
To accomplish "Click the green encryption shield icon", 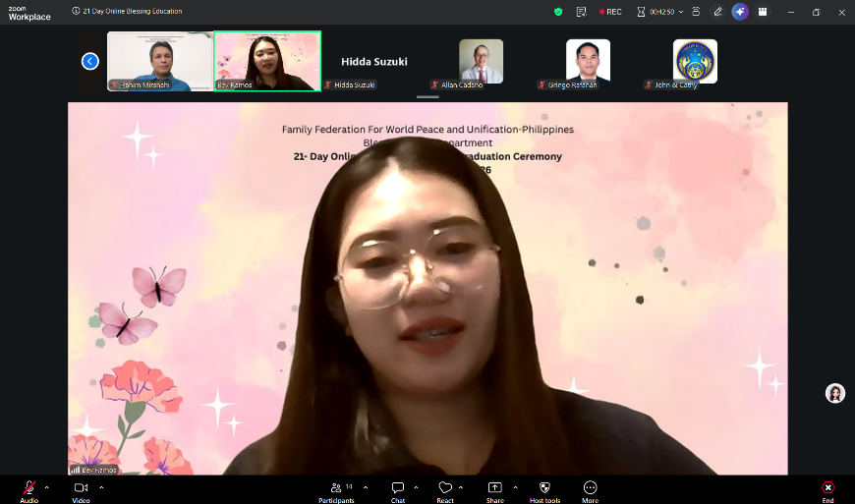I will click(559, 12).
